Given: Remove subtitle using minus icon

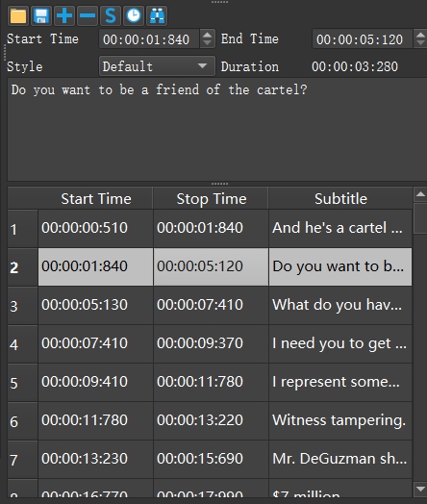Looking at the screenshot, I should click(x=88, y=15).
